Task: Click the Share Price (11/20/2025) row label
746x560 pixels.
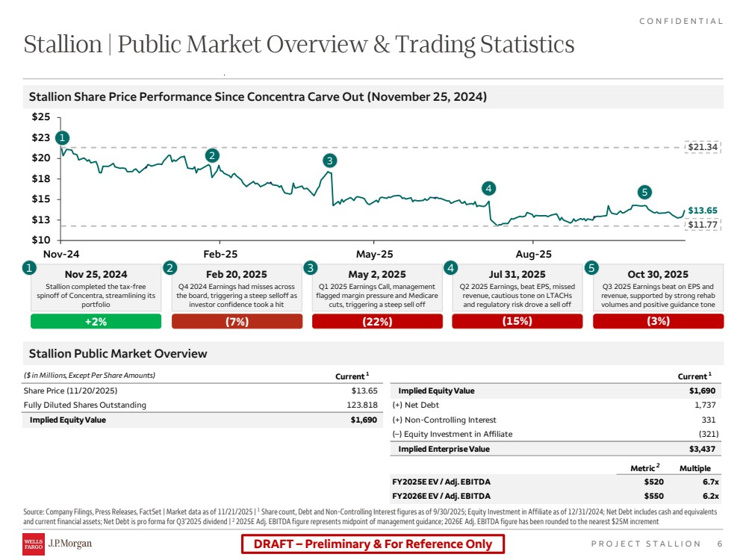Action: click(70, 391)
